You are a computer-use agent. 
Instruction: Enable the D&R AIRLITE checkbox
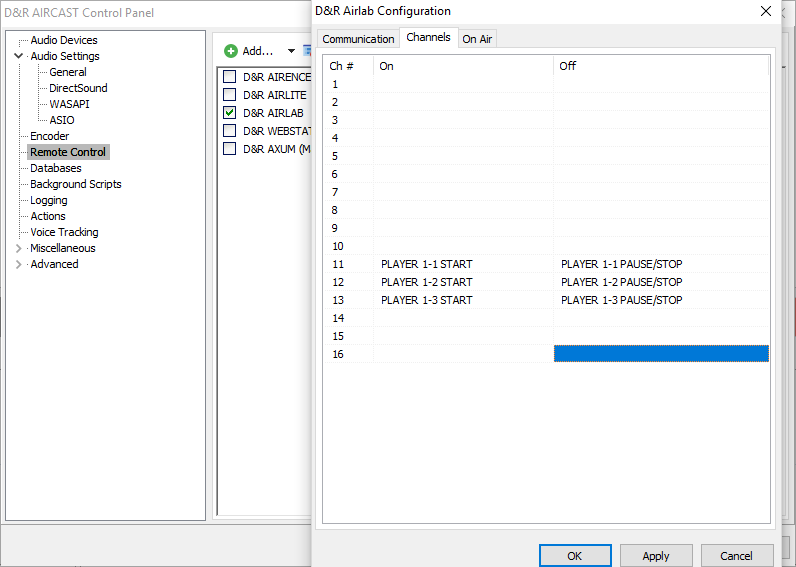pos(229,95)
